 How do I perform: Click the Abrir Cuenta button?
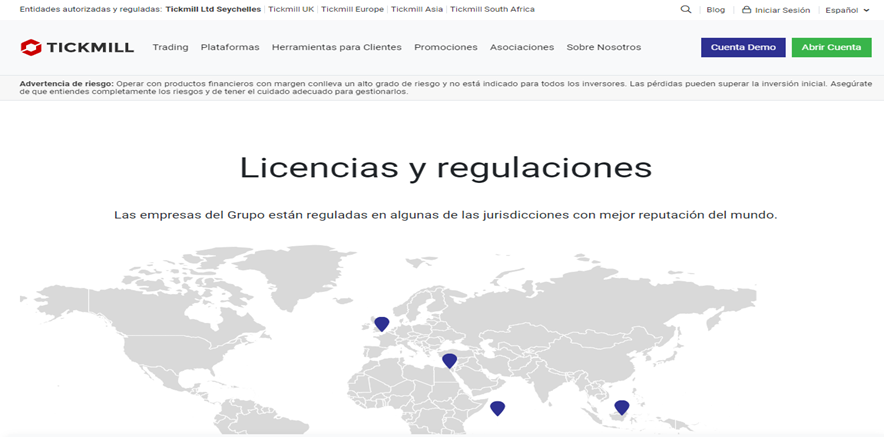pos(832,47)
